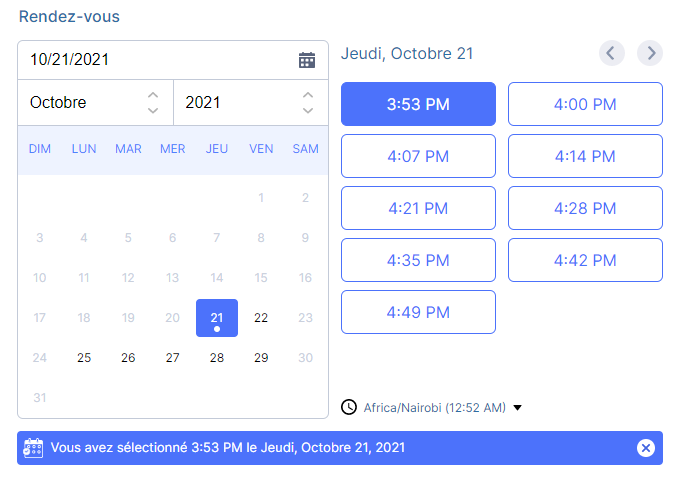Open the 2021 year selector
699x482 pixels.
pos(251,102)
